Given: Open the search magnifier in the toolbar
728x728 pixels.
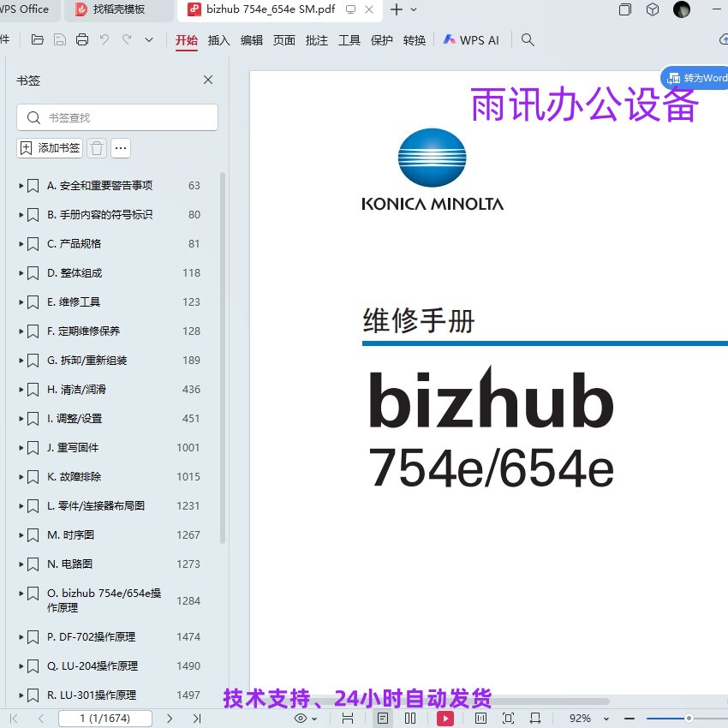Looking at the screenshot, I should pos(528,40).
